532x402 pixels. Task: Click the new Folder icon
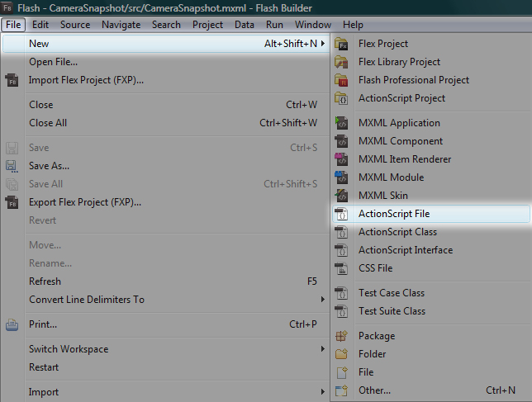(x=341, y=354)
